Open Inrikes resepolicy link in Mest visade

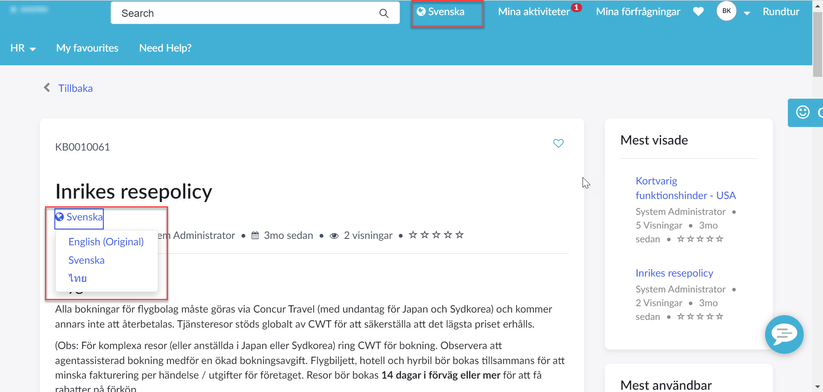point(674,273)
